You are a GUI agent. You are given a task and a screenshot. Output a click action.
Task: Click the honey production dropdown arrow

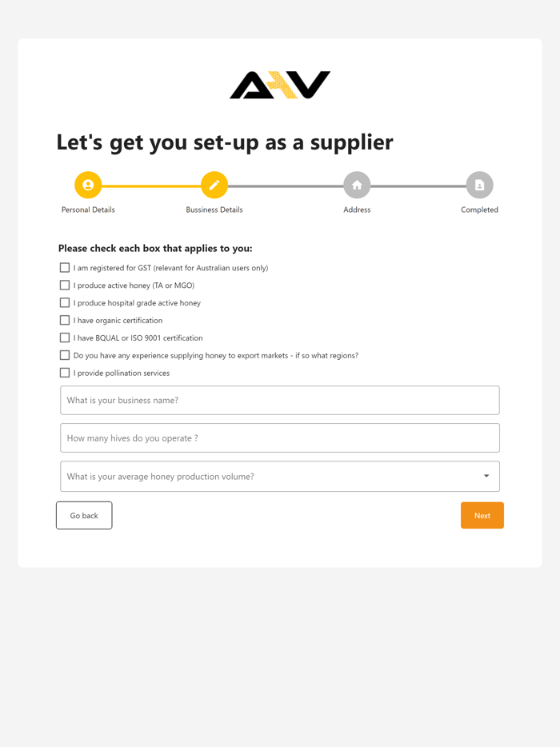486,477
